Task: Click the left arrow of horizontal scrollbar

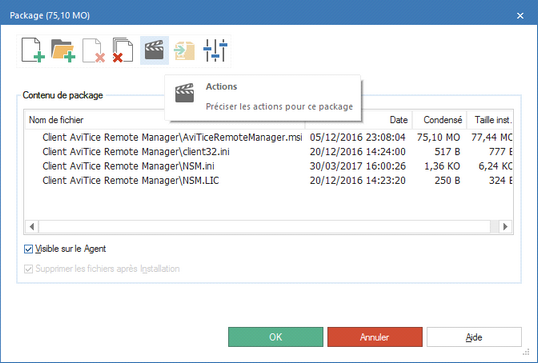Action: (32, 226)
